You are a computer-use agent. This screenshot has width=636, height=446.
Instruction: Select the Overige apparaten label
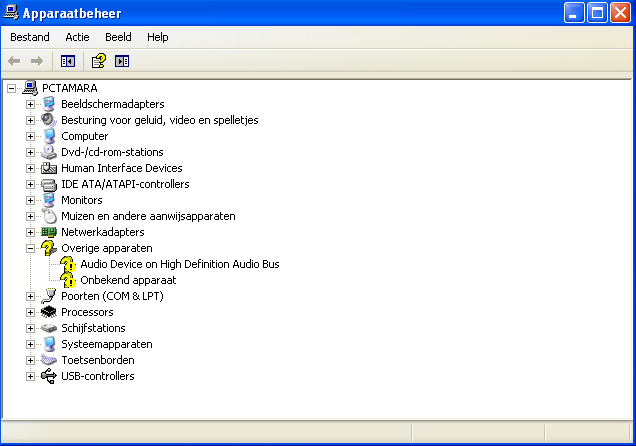point(107,248)
